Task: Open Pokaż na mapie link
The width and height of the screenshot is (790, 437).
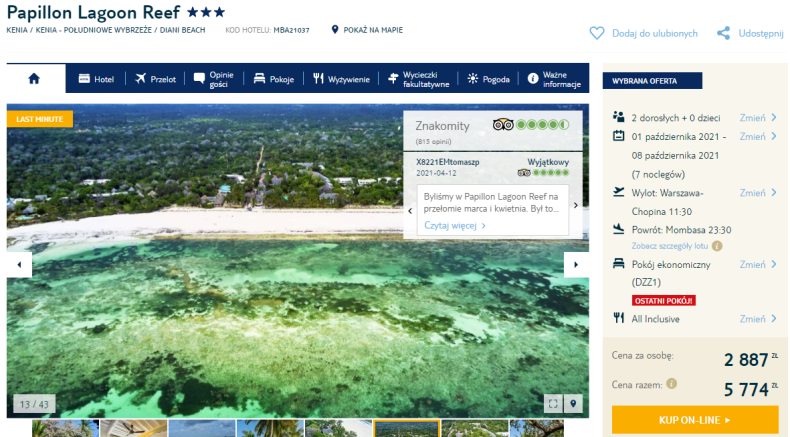Action: [373, 30]
